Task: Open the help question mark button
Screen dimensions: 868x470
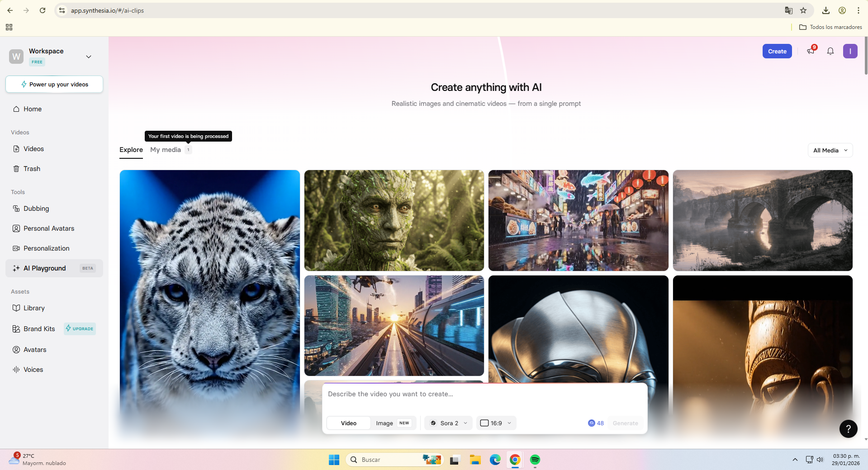Action: pyautogui.click(x=848, y=428)
